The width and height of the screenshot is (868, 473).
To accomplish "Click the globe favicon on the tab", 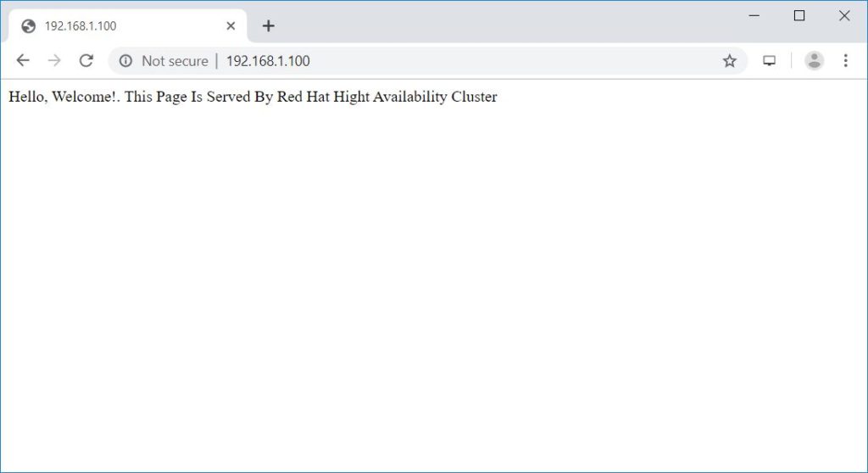I will pos(28,26).
